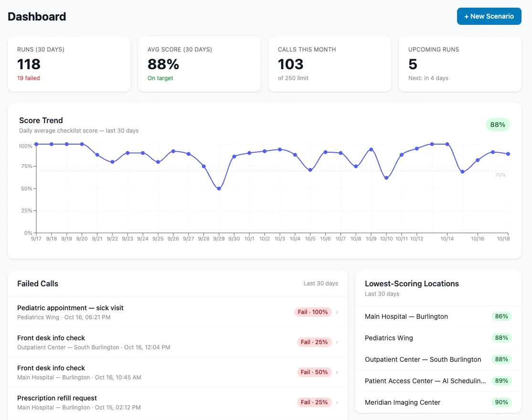Click the Last 30 days label in Failed Calls
The width and height of the screenshot is (532, 420).
(320, 283)
